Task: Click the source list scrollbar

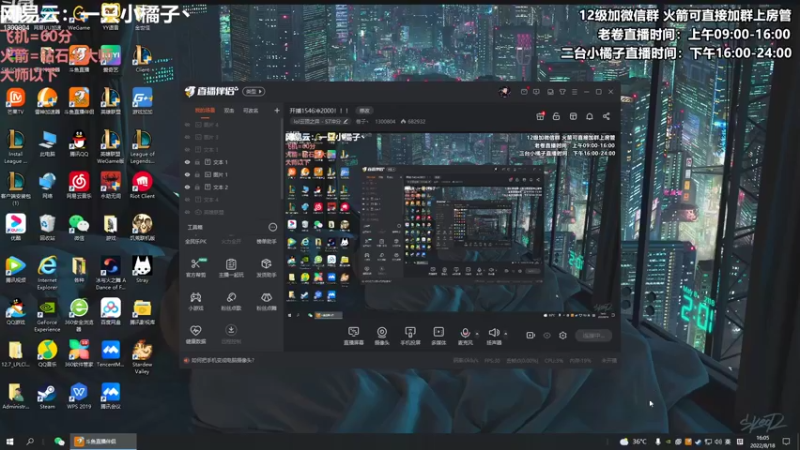Action: pos(282,158)
